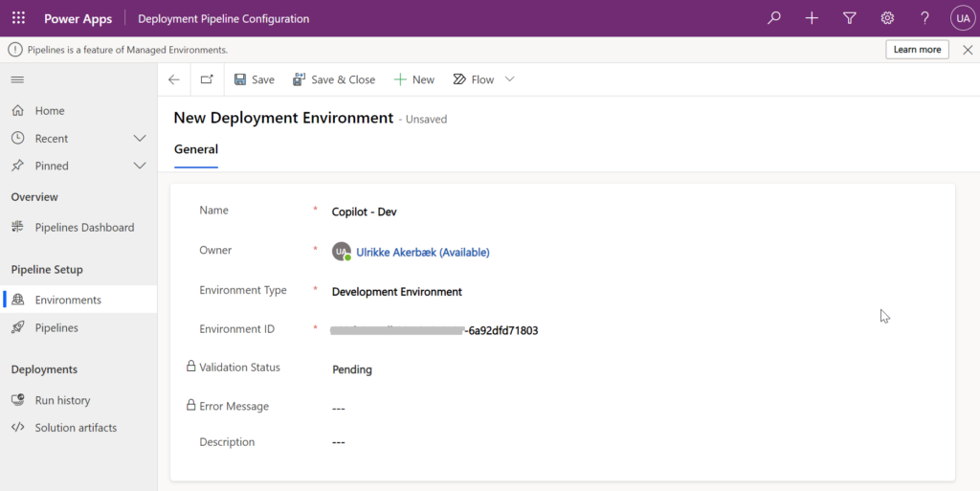Select the General tab
Image resolution: width=980 pixels, height=491 pixels.
tap(196, 149)
